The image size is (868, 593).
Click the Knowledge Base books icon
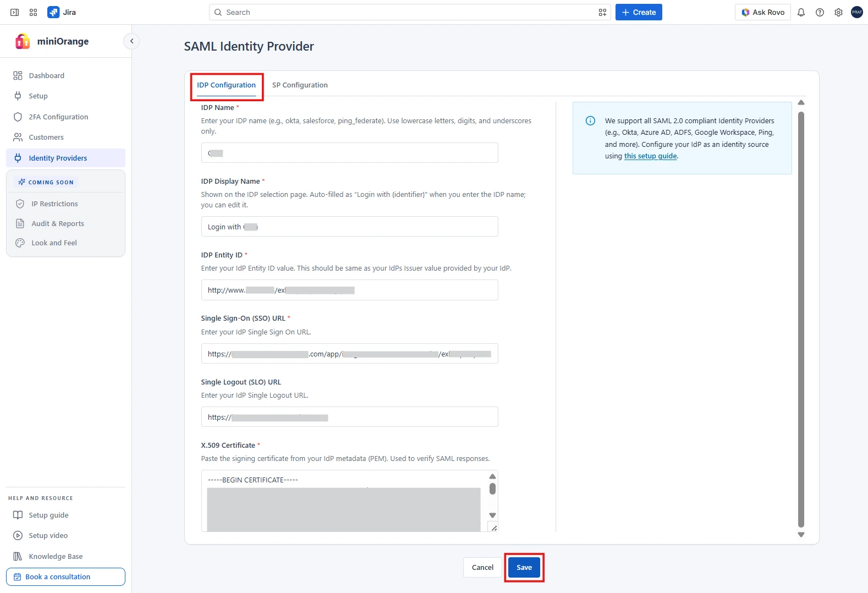coord(18,556)
